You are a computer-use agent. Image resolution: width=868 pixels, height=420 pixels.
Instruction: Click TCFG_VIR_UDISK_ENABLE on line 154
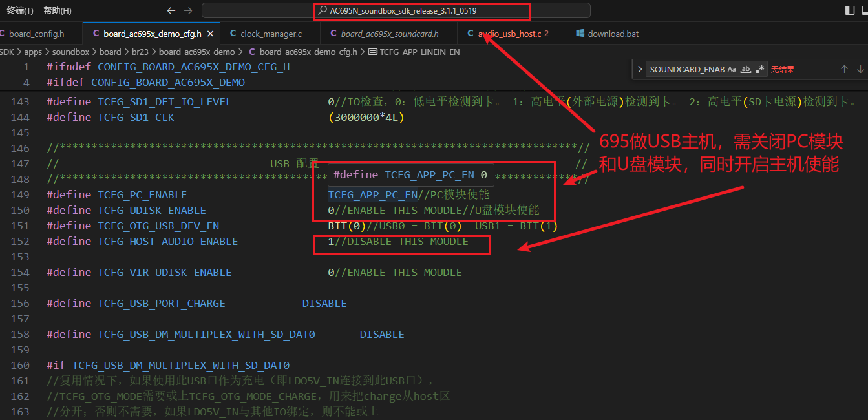click(x=165, y=272)
